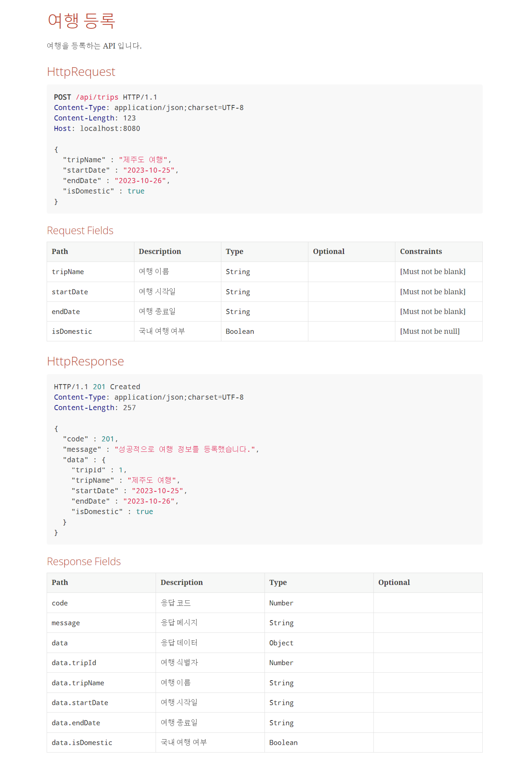
Task: Click the [Must not be null] constraint
Action: click(430, 331)
